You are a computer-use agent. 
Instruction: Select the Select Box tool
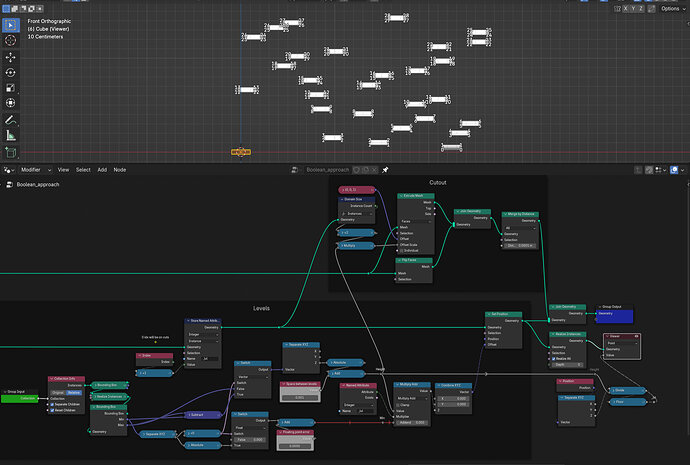[x=11, y=25]
